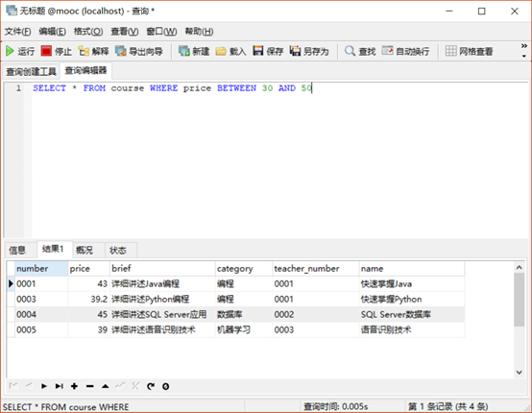Image resolution: width=532 pixels, height=413 pixels.
Task: Select the 状态 tab
Action: point(118,251)
